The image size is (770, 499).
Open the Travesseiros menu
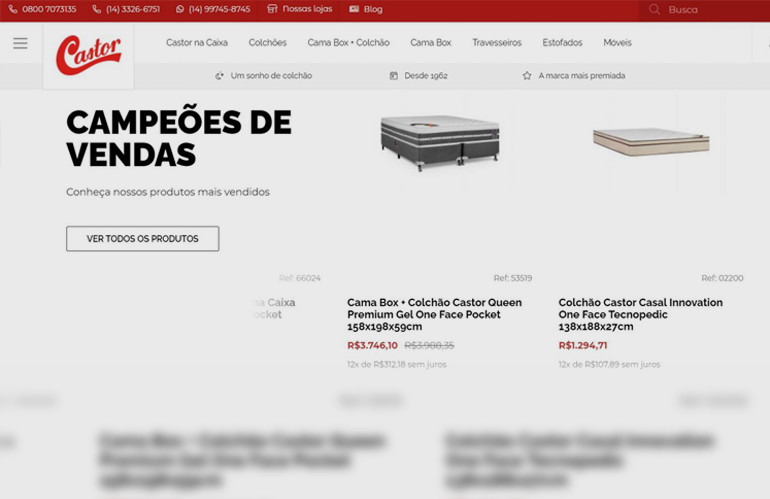(497, 43)
